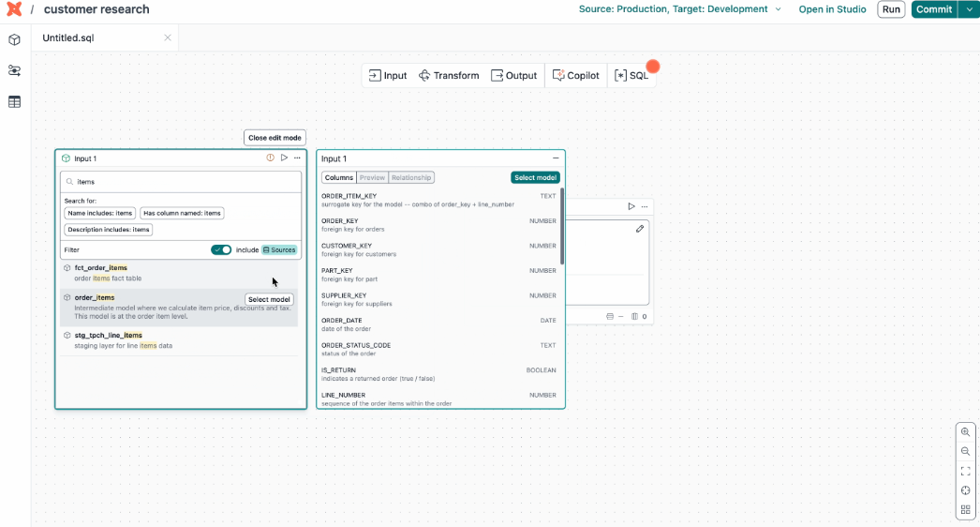Click the Run button
This screenshot has height=527, width=980.
pyautogui.click(x=891, y=9)
